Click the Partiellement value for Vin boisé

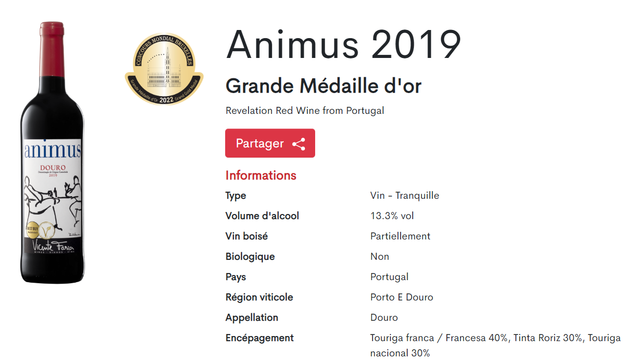tap(400, 236)
